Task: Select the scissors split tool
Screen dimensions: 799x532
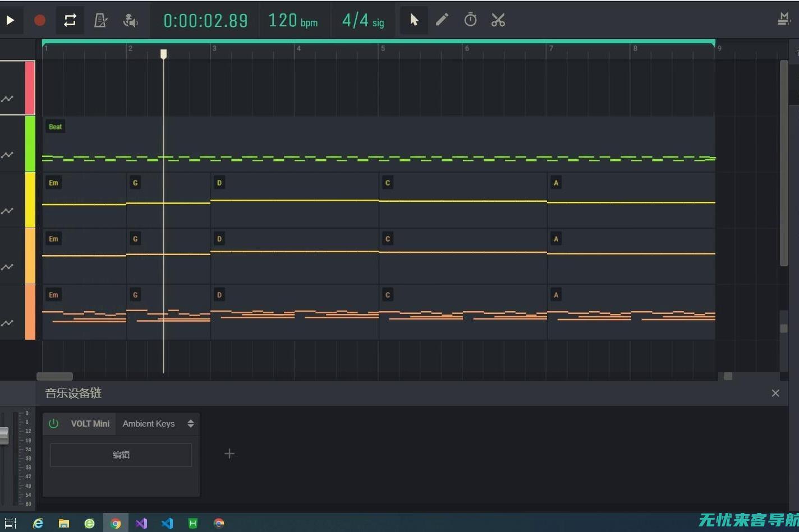Action: (498, 20)
